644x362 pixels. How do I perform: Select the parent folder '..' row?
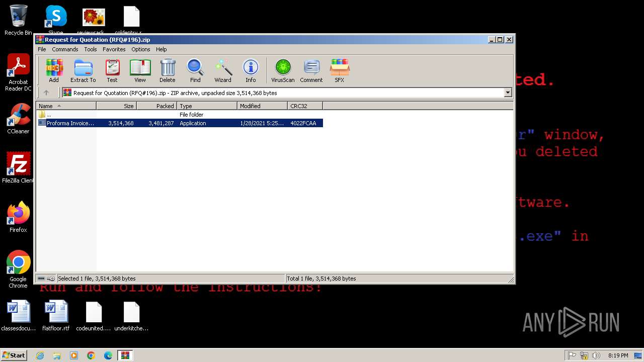click(180, 115)
